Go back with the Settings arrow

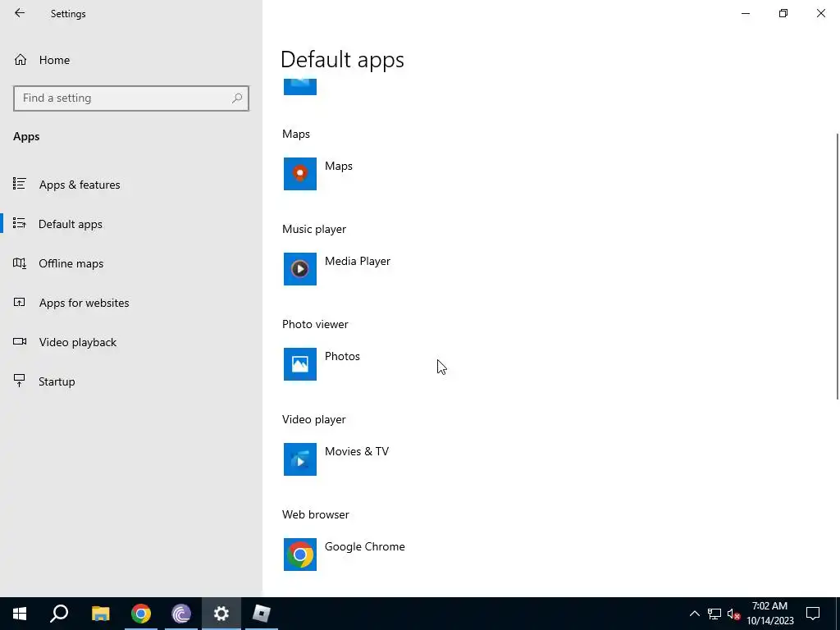20,13
